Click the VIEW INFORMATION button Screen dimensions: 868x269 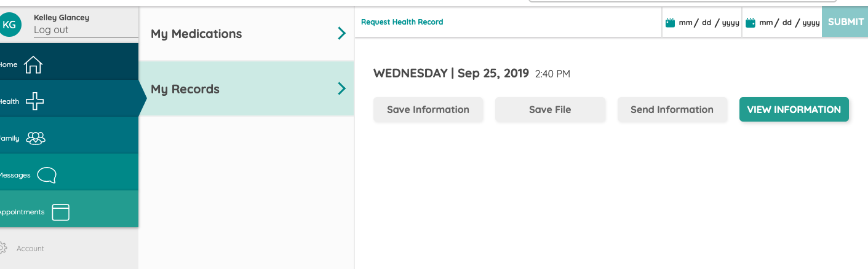tap(794, 109)
